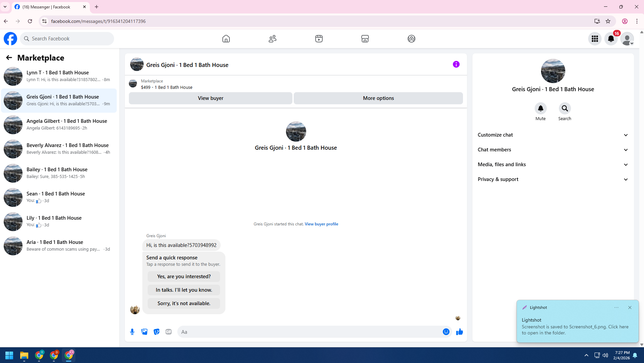Viewport: 644px width, 363px height.
Task: Open the tab search dropdown arrow
Action: (x=5, y=7)
